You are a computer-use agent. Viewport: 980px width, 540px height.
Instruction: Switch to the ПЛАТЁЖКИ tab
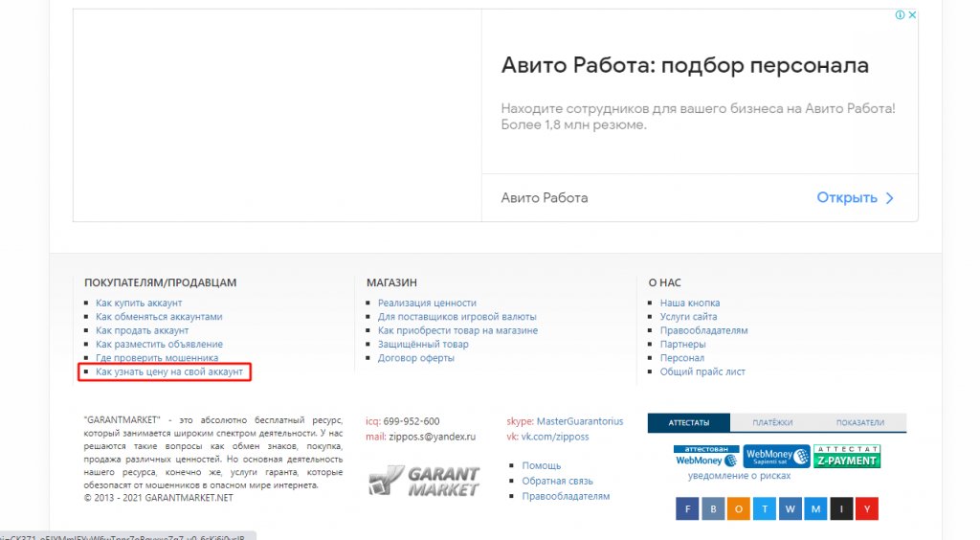(772, 422)
